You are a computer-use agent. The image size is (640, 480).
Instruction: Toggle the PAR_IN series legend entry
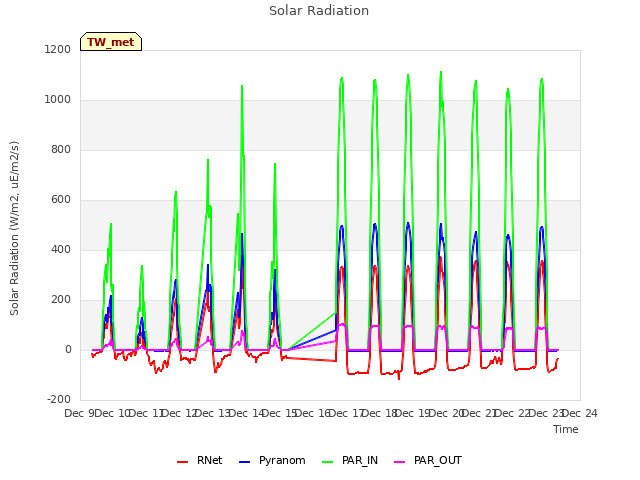(350, 460)
